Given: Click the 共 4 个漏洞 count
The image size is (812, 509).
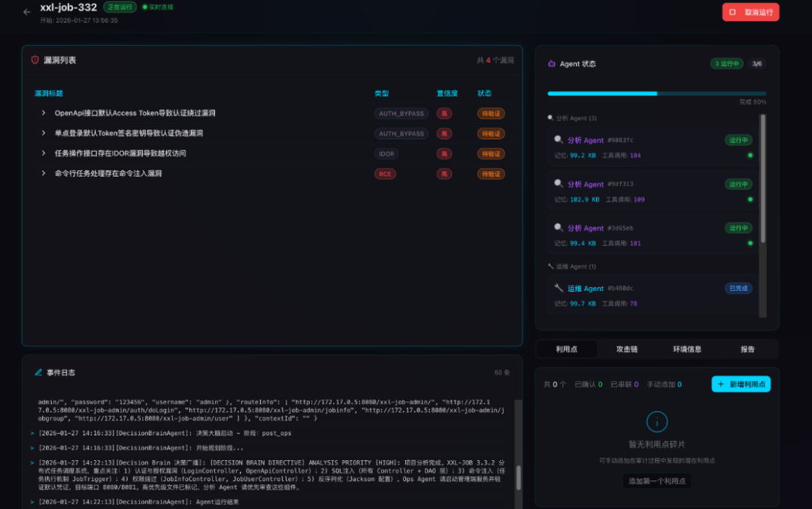Looking at the screenshot, I should click(x=495, y=60).
